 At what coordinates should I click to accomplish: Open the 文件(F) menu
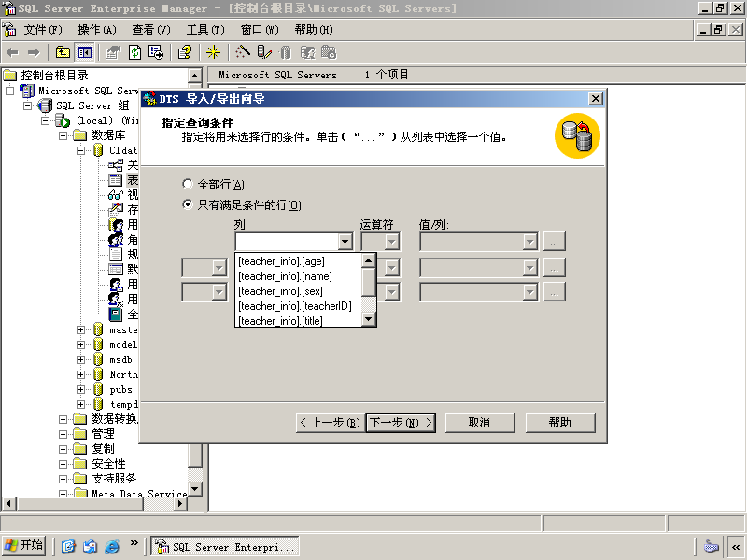[43, 30]
